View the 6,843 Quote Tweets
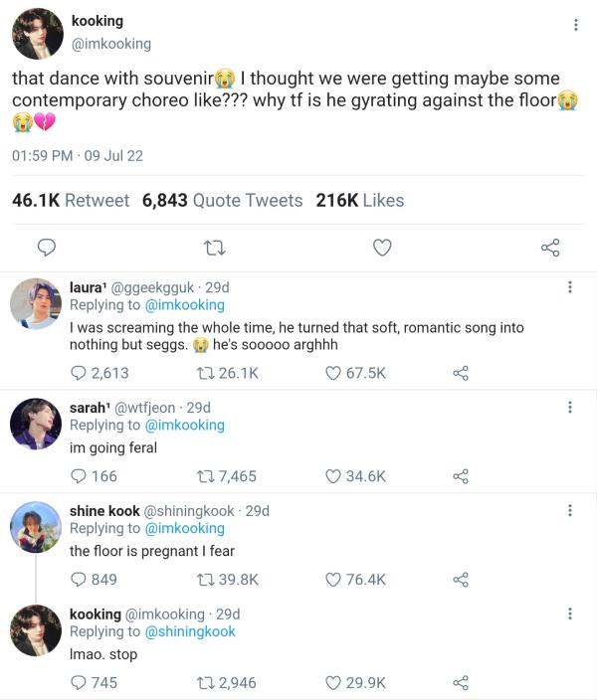 pos(222,200)
